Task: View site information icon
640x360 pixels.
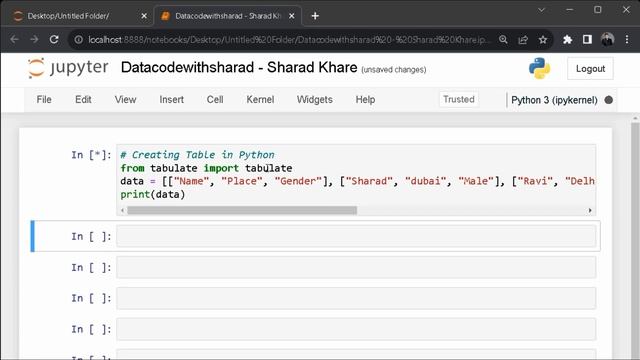Action: [x=78, y=40]
